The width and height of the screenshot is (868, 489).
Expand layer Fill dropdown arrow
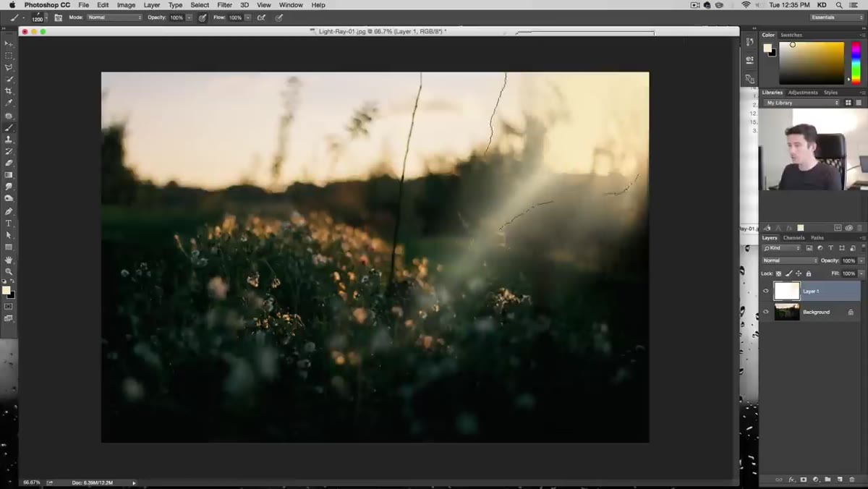pyautogui.click(x=861, y=273)
